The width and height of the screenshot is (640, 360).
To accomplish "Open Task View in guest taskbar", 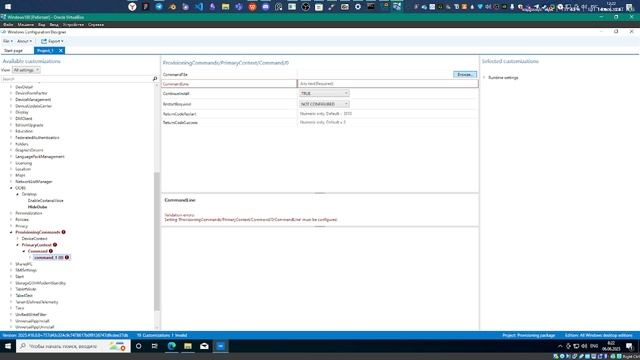I will tap(155, 346).
